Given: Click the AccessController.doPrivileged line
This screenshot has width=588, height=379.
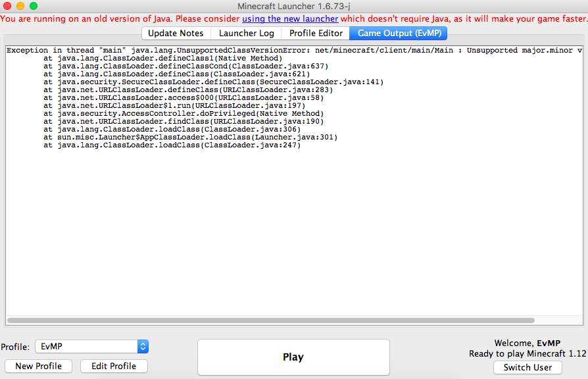Looking at the screenshot, I should coord(184,113).
